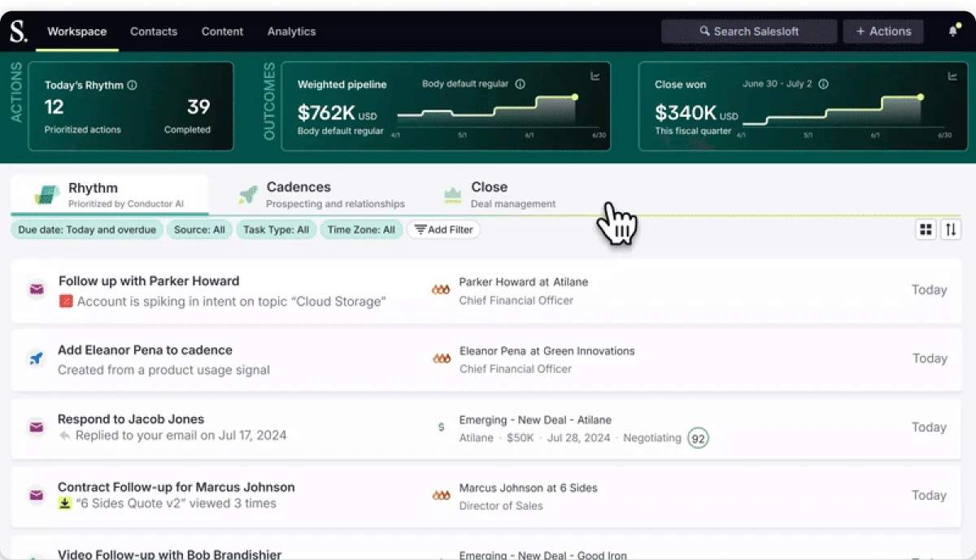
Task: Click Marcus Johnson at 6 Sides contact
Action: click(x=529, y=488)
